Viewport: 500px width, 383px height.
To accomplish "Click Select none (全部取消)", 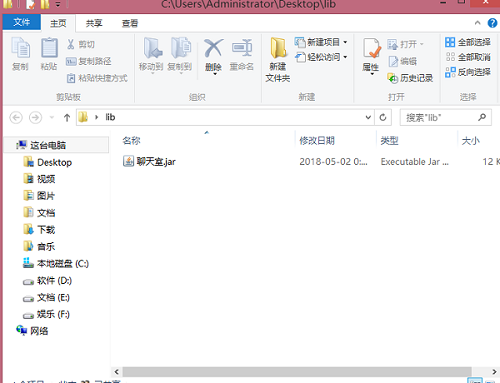I will pyautogui.click(x=468, y=57).
